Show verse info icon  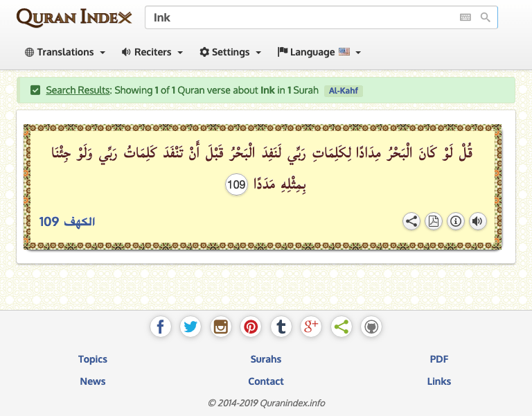point(456,221)
